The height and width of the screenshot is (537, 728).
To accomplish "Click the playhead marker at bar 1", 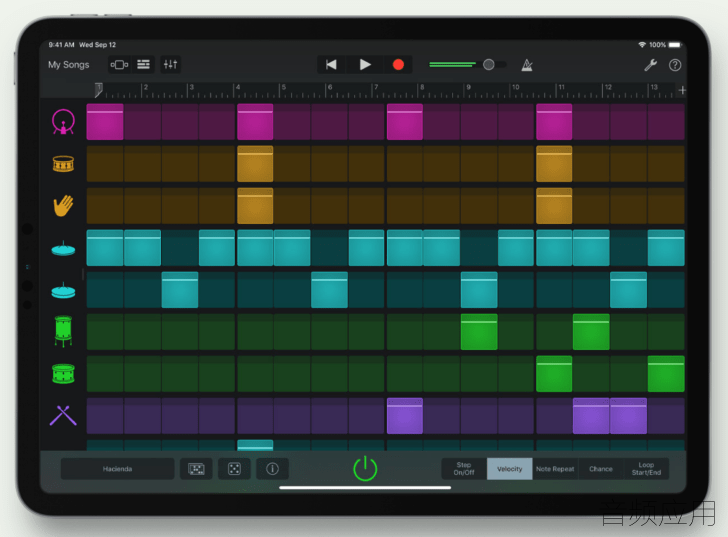I will 98,90.
